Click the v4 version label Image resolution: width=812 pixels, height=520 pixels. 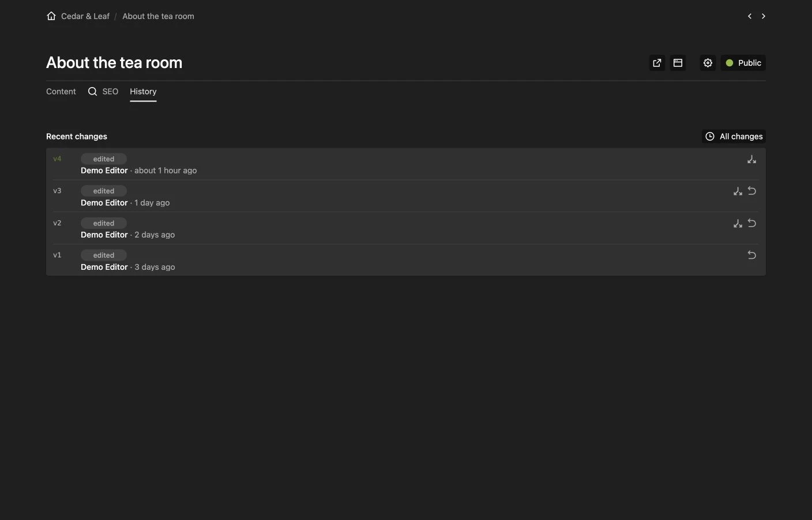click(x=57, y=159)
